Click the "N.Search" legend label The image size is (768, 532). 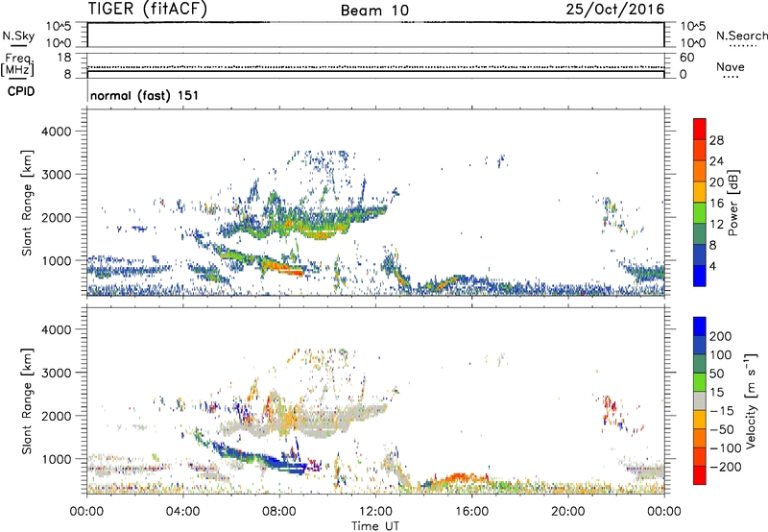[x=741, y=36]
